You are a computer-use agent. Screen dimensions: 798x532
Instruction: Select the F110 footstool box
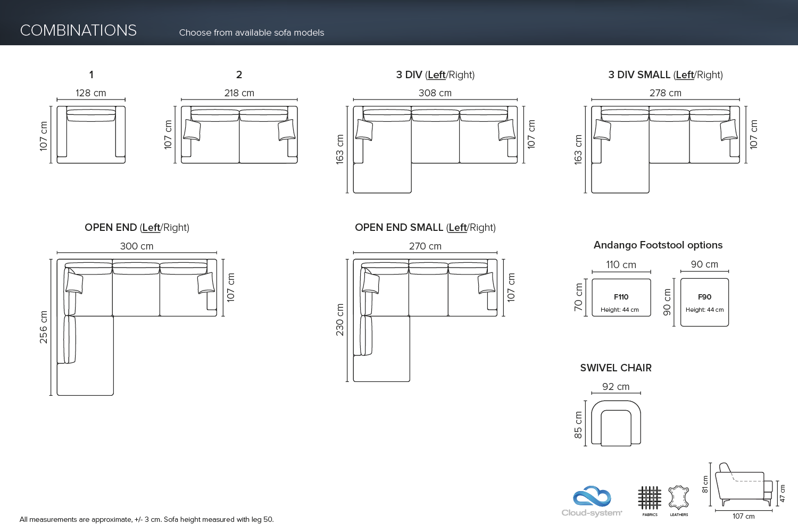(621, 297)
